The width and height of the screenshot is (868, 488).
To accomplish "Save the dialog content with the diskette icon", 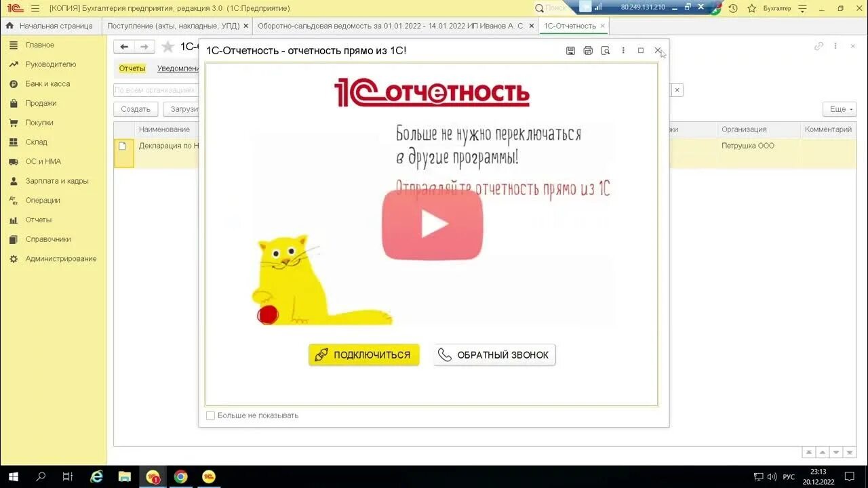I will [x=570, y=51].
